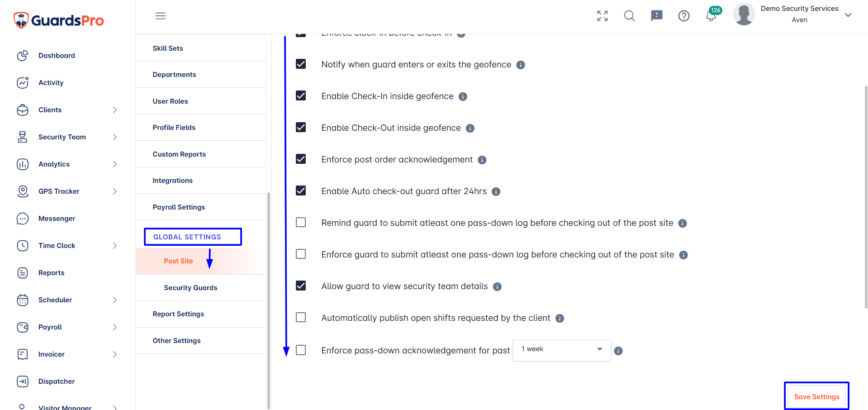Viewport: 868px width, 410px height.
Task: Check Automatically publish open shifts requested by client
Action: [301, 317]
